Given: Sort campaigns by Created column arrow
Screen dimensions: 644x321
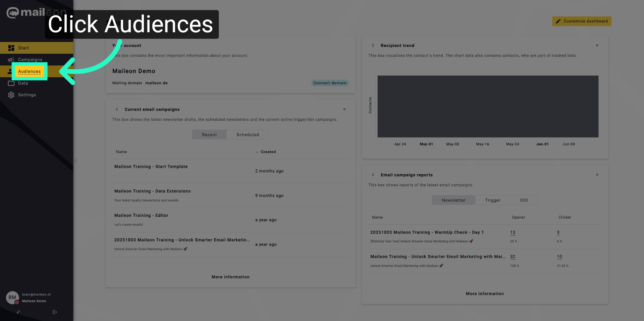Looking at the screenshot, I should click(257, 152).
